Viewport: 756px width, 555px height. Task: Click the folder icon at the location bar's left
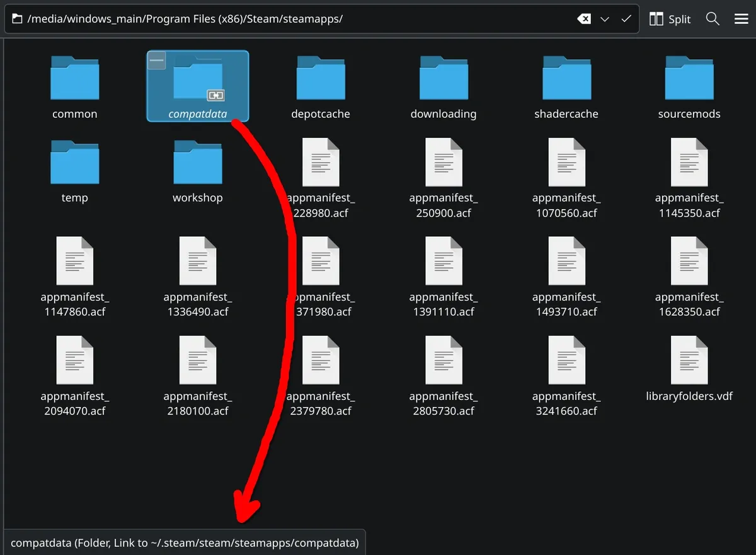[x=16, y=19]
